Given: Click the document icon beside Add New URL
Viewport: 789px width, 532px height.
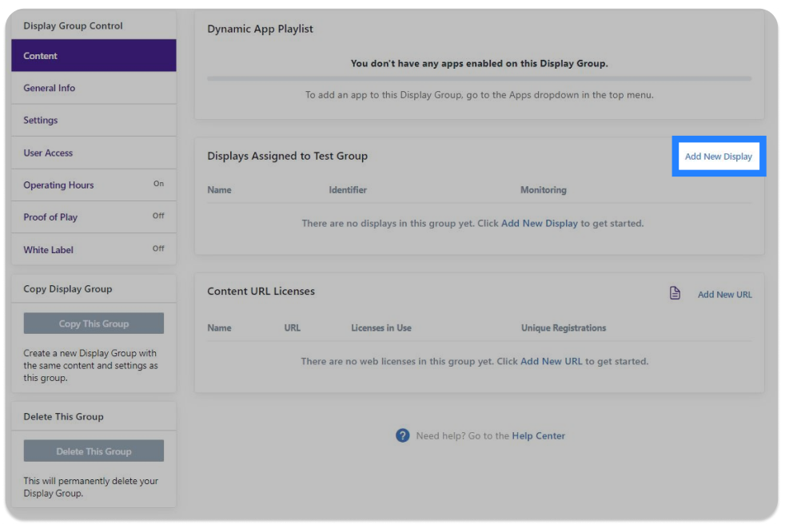Looking at the screenshot, I should point(675,292).
